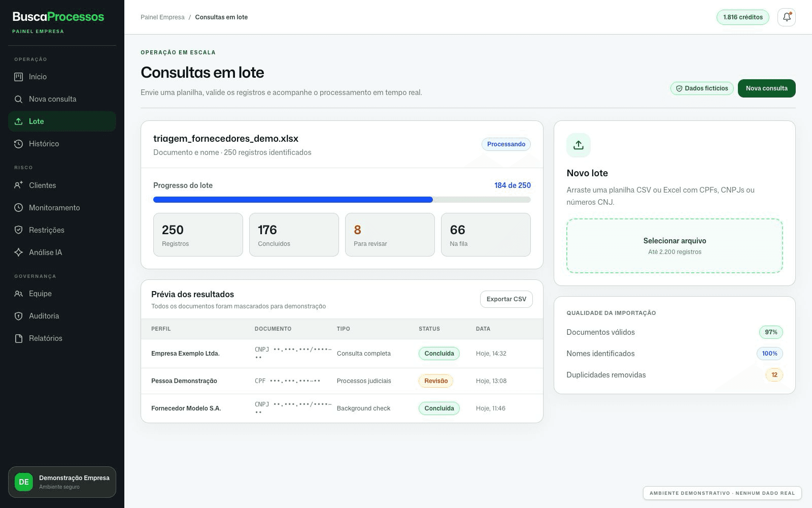The width and height of the screenshot is (812, 508).
Task: Click Concluída badge in Empresa Exemplo row
Action: point(439,354)
